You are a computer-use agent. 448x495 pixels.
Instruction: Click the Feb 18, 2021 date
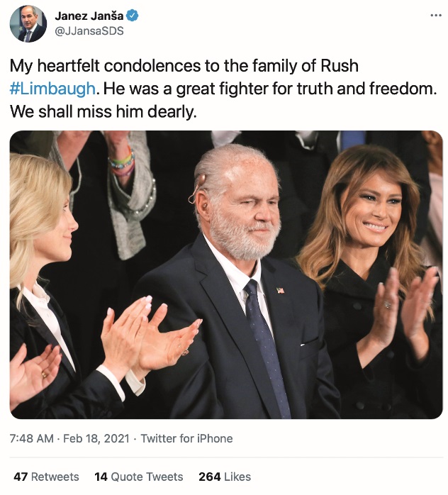click(96, 439)
